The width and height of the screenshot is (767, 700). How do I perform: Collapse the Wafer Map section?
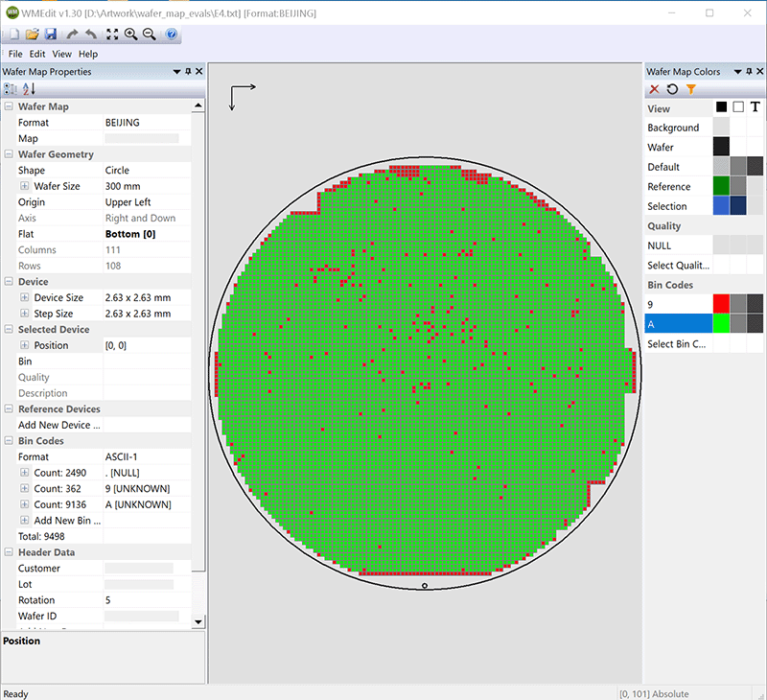9,106
